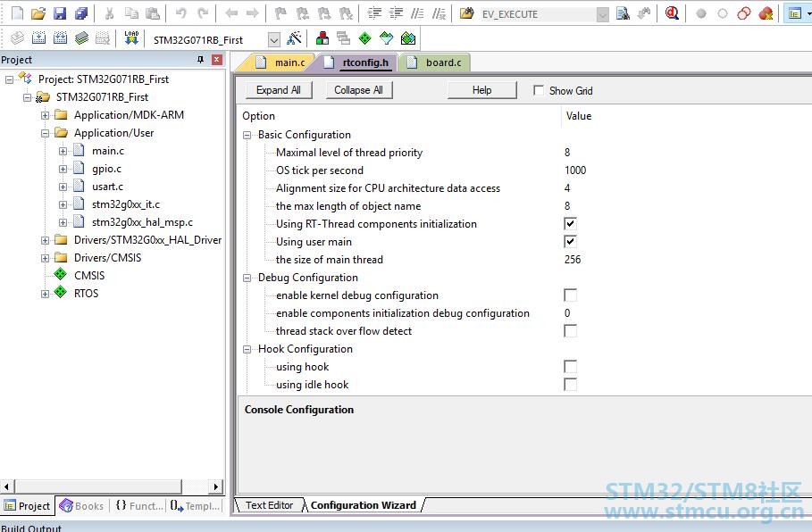Click the Help button
This screenshot has height=532, width=812.
481,90
